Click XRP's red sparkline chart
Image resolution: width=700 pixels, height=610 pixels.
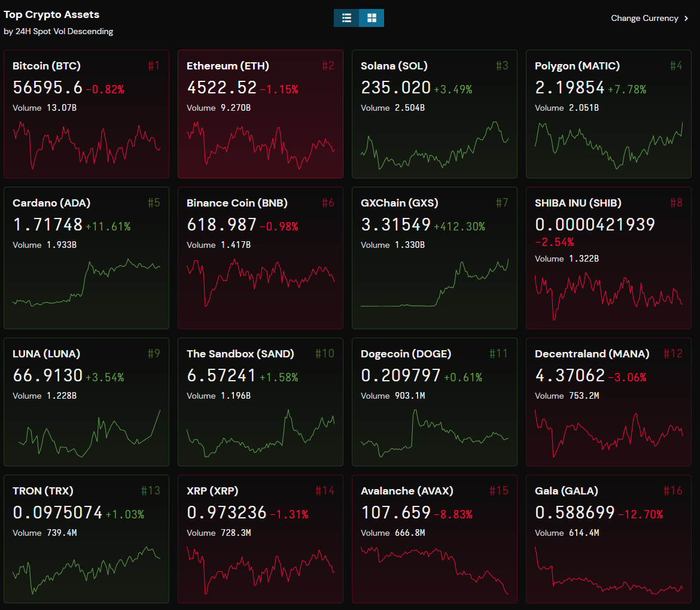(261, 570)
